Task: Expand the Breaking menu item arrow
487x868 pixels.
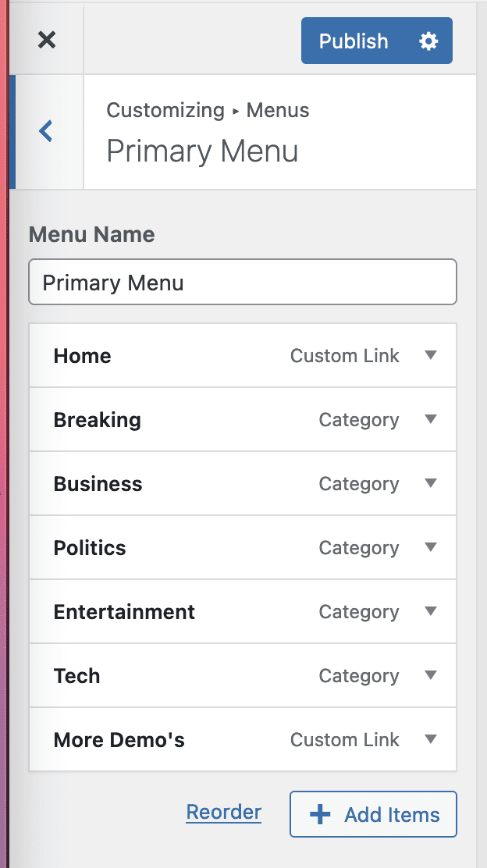Action: pyautogui.click(x=430, y=420)
